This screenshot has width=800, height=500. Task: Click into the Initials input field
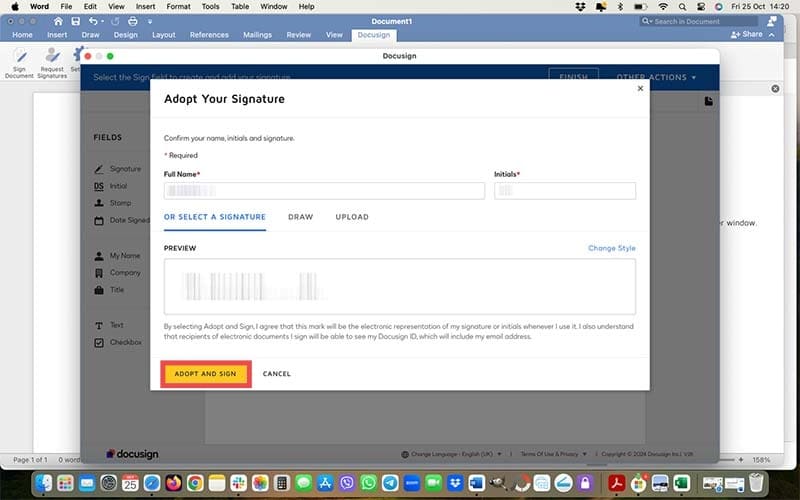click(x=565, y=191)
